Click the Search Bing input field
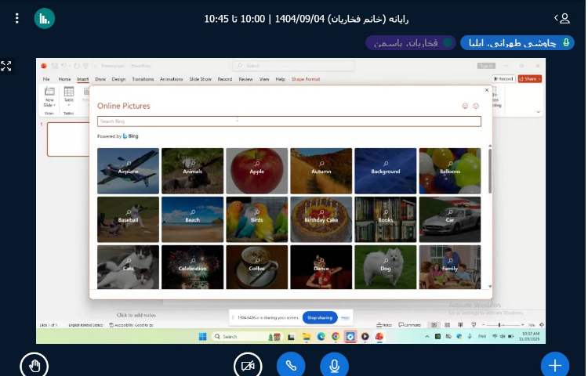Screen dimensions: 588x376 coord(289,121)
